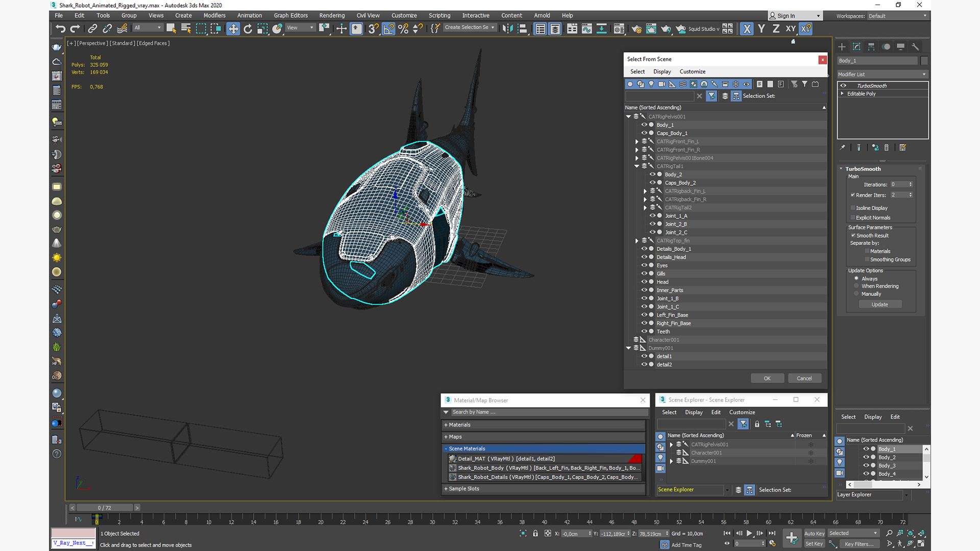Toggle Percent Snap in the toolbar
The height and width of the screenshot is (551, 980).
click(x=403, y=29)
